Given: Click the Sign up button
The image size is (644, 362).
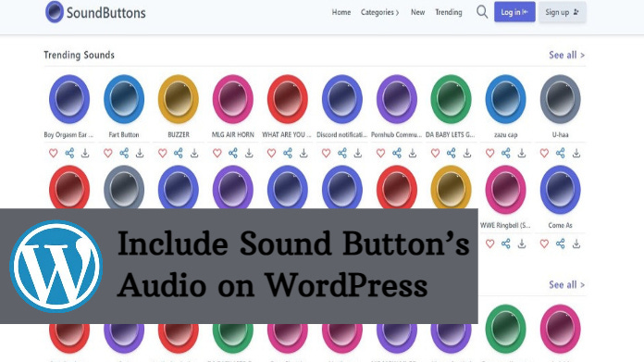Looking at the screenshot, I should click(x=563, y=12).
